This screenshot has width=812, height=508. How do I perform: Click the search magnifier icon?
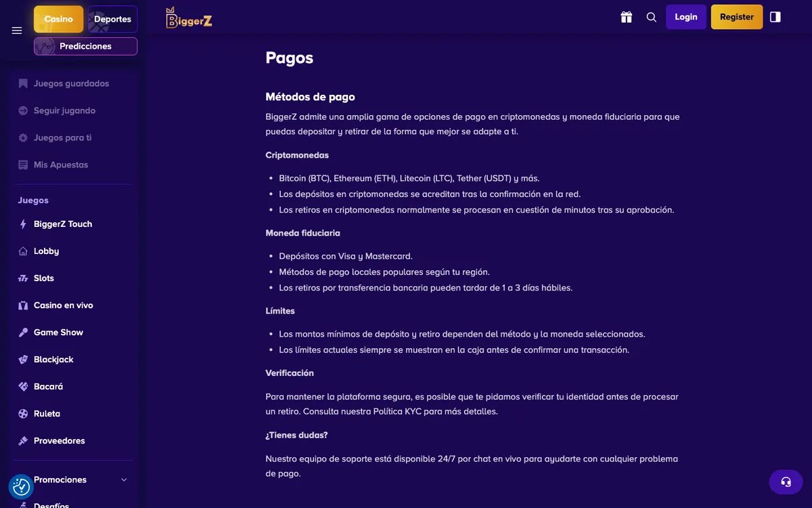coord(652,17)
